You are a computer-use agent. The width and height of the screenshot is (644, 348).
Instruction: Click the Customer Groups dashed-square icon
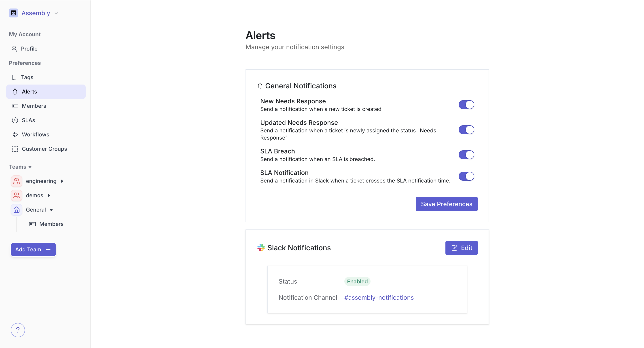15,149
